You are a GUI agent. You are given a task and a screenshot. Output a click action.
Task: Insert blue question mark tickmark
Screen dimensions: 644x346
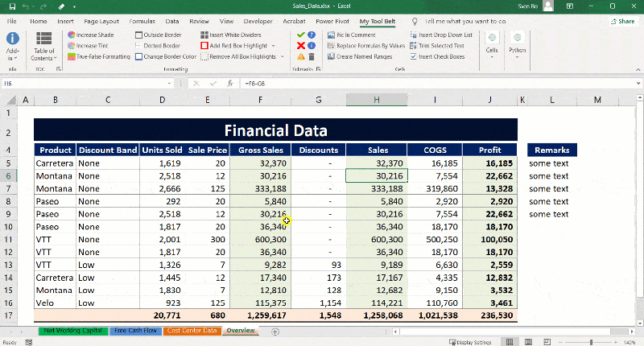pos(312,35)
